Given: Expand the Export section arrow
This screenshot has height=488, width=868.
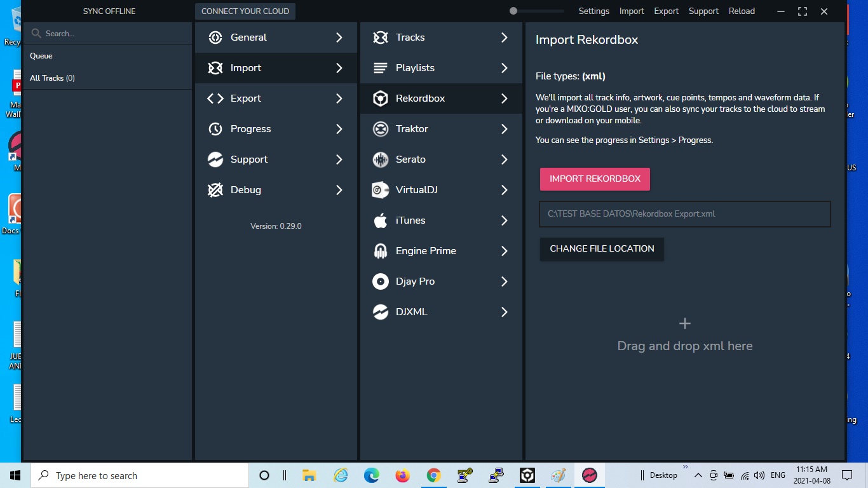Looking at the screenshot, I should click(339, 98).
